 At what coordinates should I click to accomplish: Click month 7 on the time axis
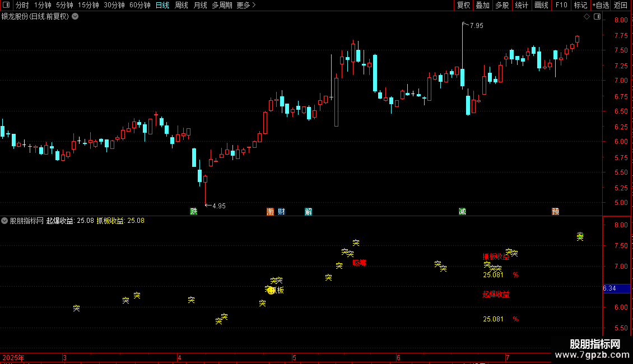pyautogui.click(x=508, y=357)
